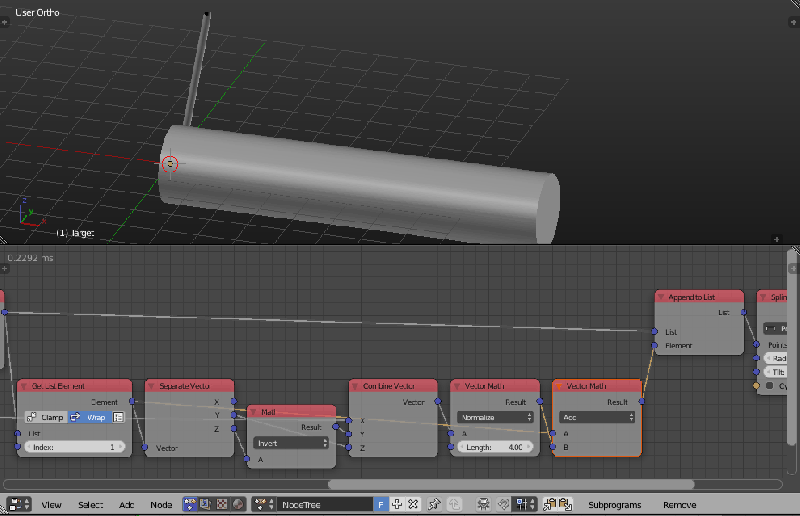Select the compositing sphere tree type icon
The width and height of the screenshot is (800, 516).
(x=238, y=504)
